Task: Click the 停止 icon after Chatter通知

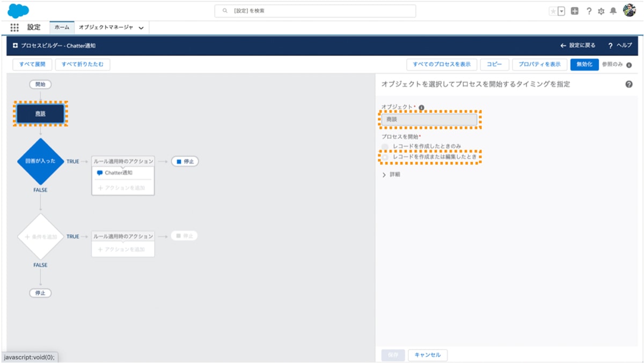Action: click(185, 161)
